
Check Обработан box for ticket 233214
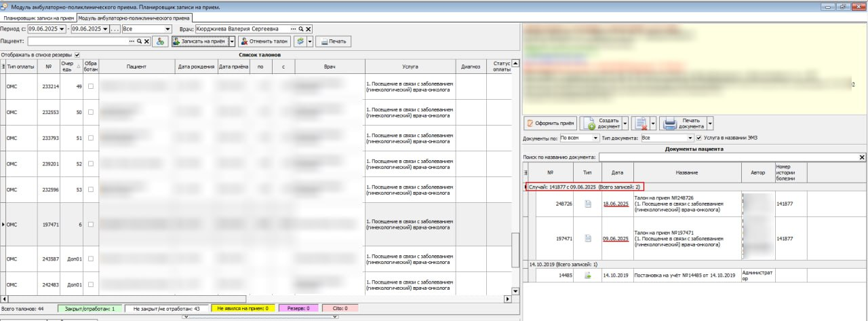(x=91, y=87)
